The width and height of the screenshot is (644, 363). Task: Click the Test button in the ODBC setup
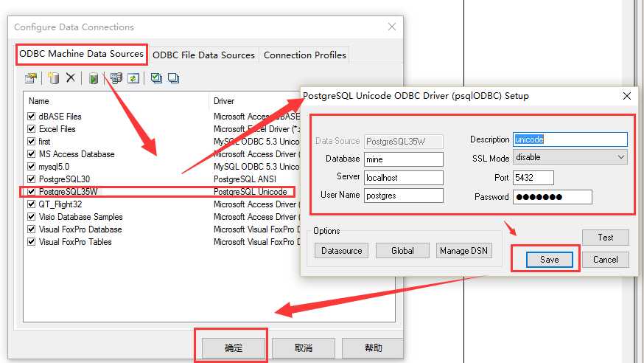[x=606, y=238]
